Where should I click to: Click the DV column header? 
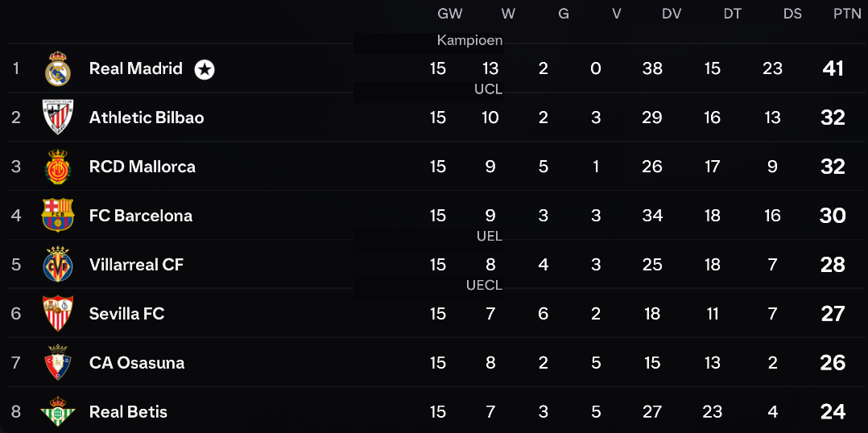tap(672, 14)
